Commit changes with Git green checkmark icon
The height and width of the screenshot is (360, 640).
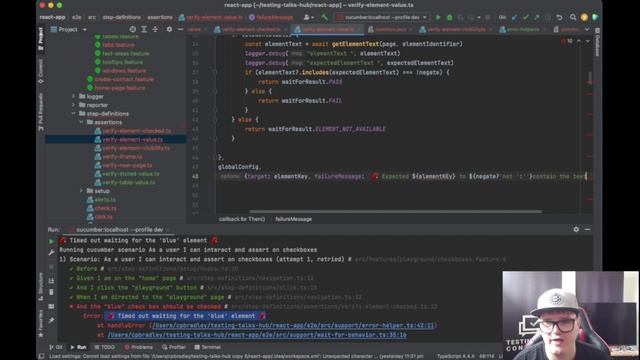(x=526, y=18)
